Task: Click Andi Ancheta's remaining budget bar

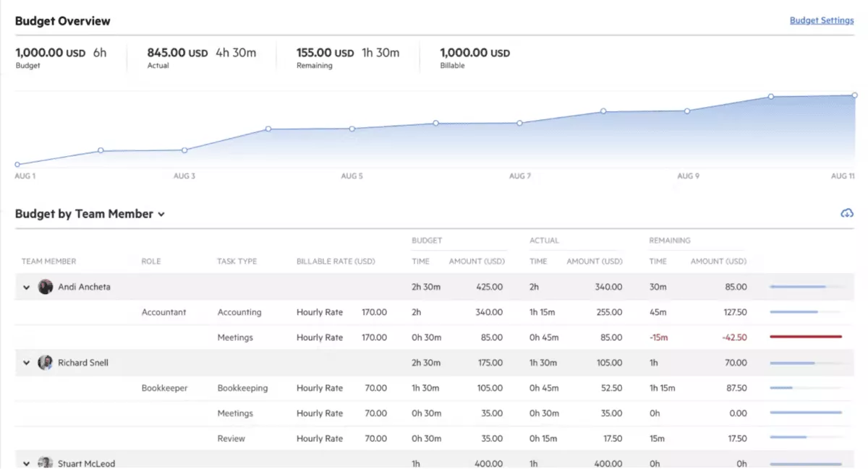Action: pyautogui.click(x=804, y=286)
